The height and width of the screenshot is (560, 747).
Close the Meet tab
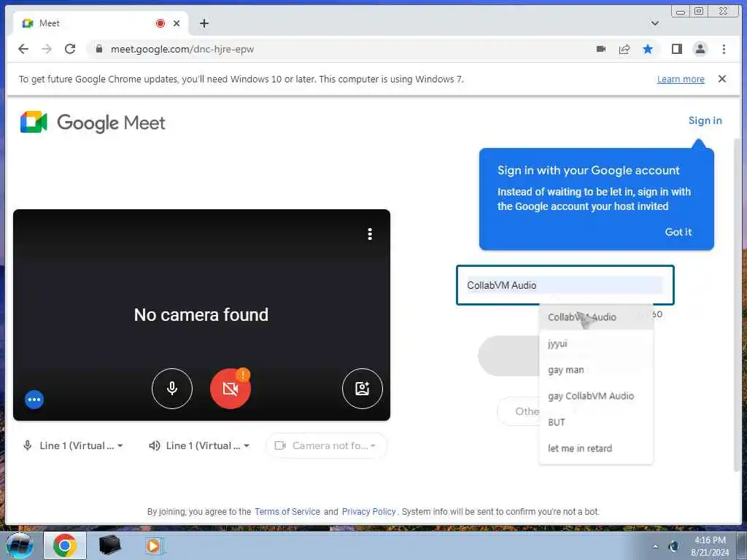coord(177,23)
